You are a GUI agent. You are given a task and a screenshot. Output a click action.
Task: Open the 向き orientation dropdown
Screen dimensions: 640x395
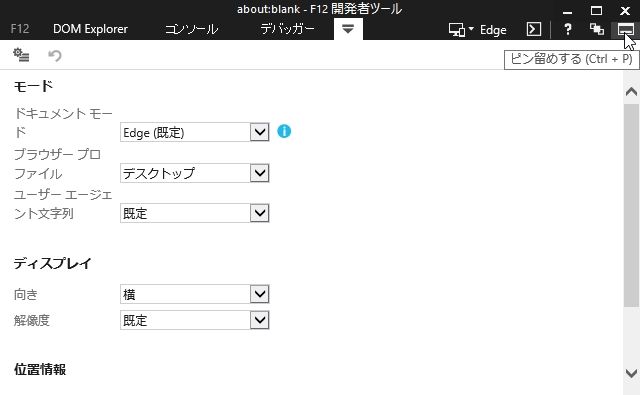(195, 294)
